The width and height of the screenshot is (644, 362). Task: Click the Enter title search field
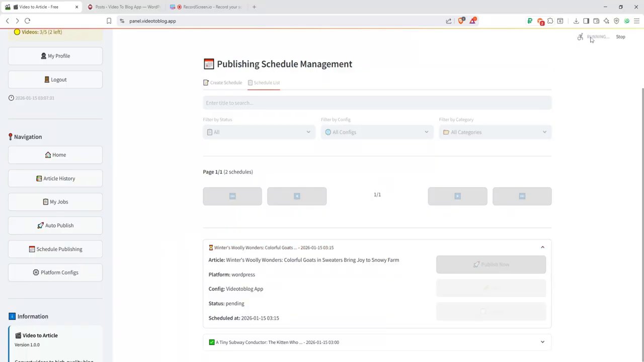377,103
